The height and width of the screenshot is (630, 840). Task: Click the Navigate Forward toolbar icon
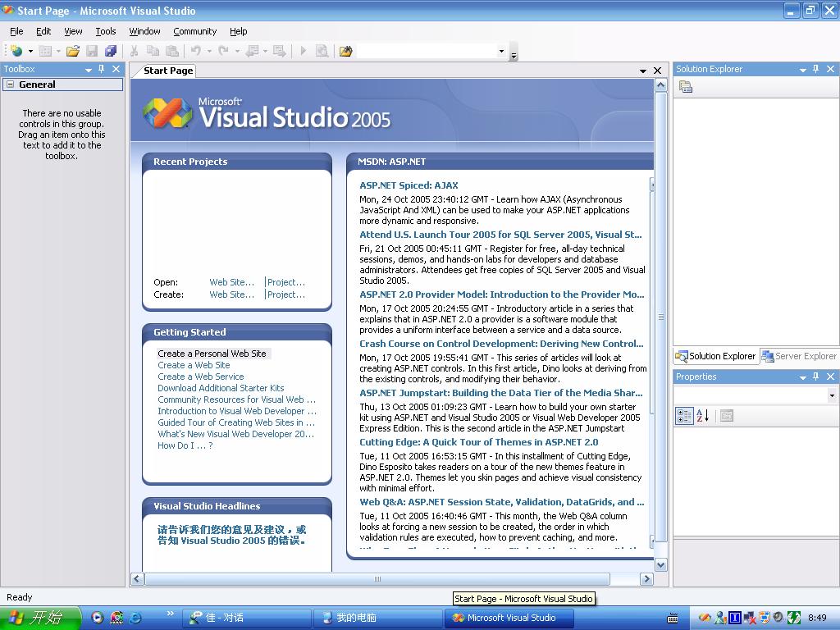point(279,51)
